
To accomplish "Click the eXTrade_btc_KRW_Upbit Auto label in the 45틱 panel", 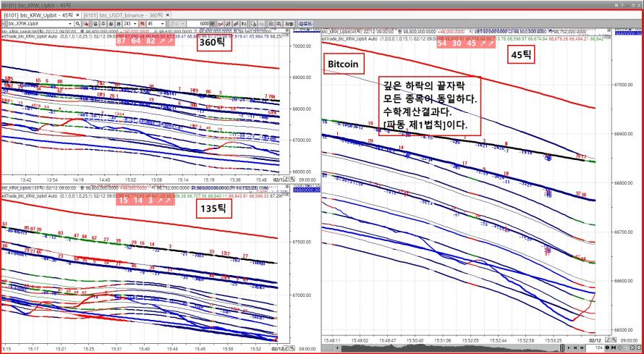I will point(350,38).
